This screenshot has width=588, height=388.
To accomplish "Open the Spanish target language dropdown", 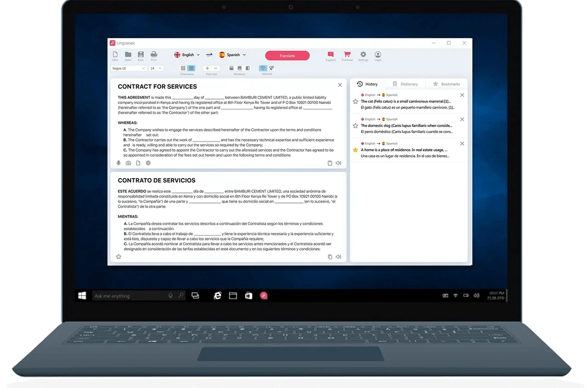I will pos(232,55).
